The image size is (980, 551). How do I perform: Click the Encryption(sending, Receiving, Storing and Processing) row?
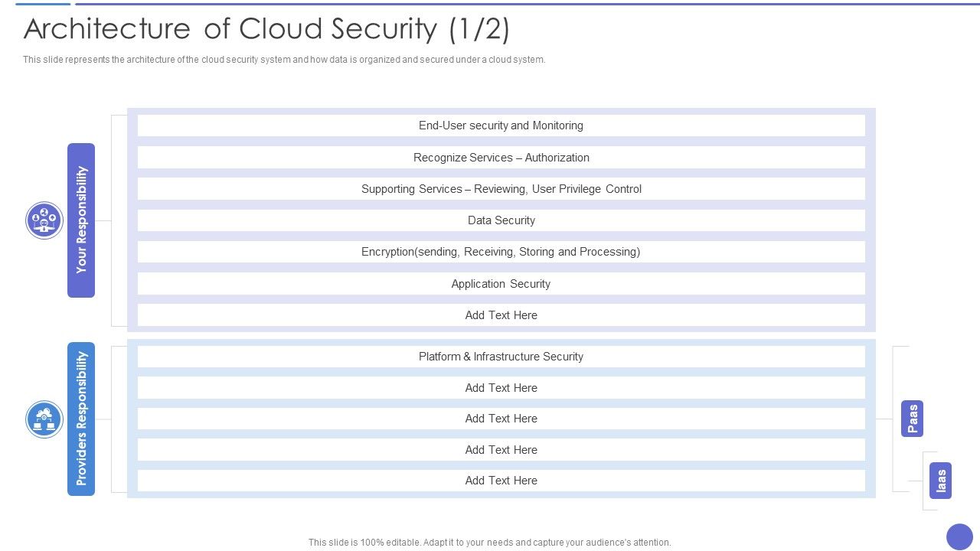coord(501,252)
